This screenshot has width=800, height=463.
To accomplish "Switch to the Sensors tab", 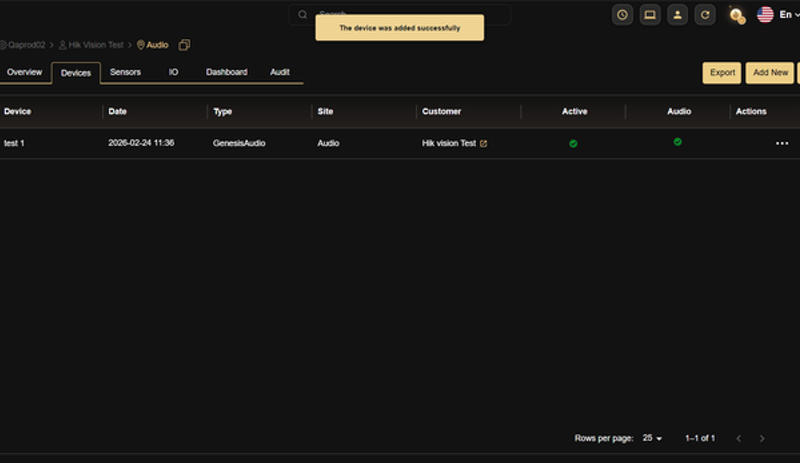I will click(125, 72).
